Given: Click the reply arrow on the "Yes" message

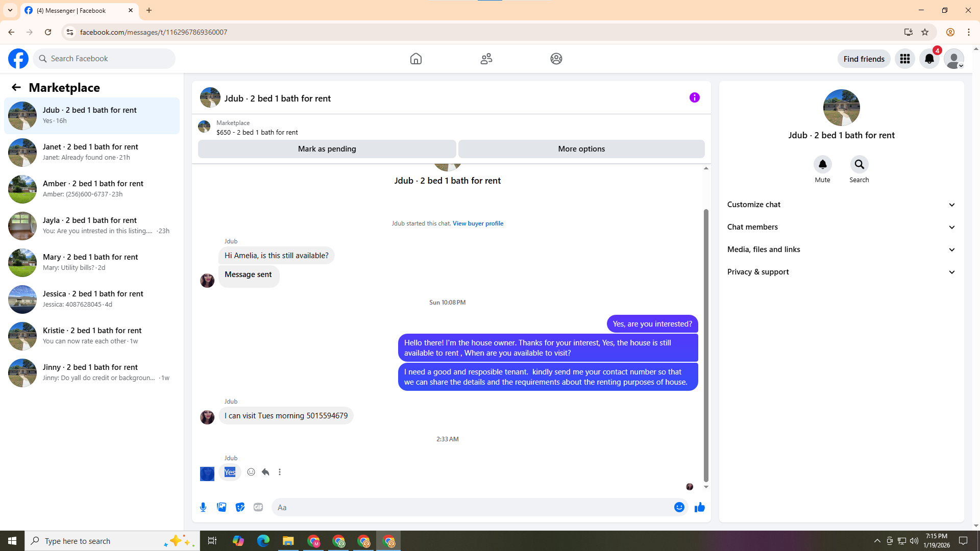Looking at the screenshot, I should (265, 472).
